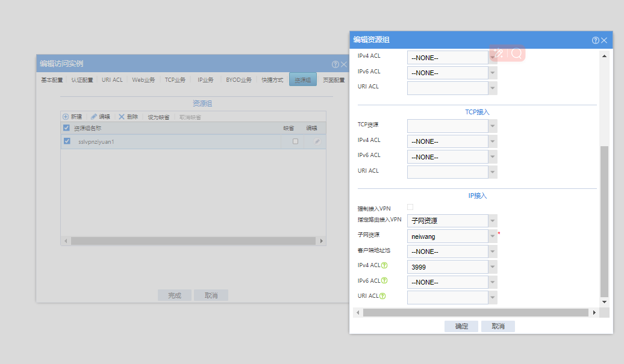The height and width of the screenshot is (364, 624).
Task: Click 取消 in the 编辑访问实例 window
Action: tap(211, 295)
